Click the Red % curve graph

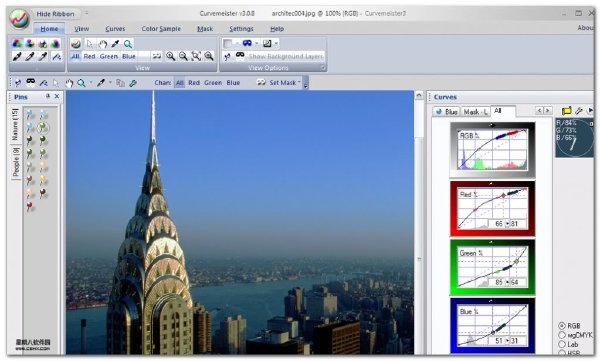492,209
